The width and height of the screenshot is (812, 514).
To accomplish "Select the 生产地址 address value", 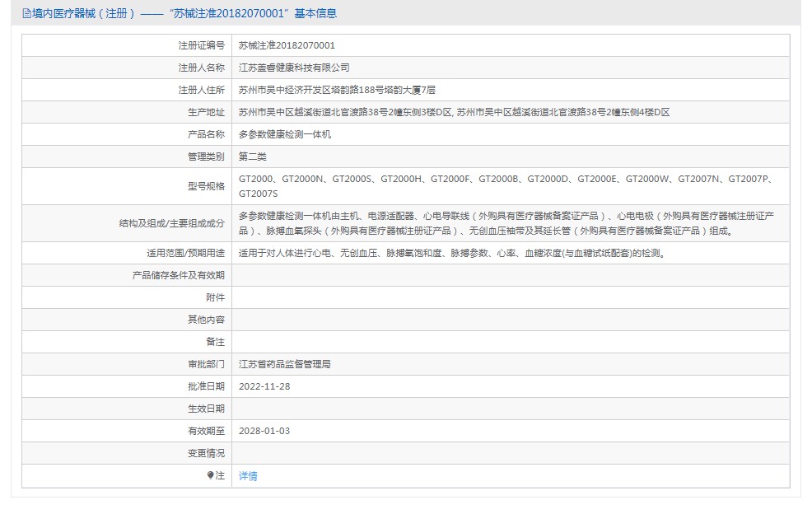I will 454,112.
